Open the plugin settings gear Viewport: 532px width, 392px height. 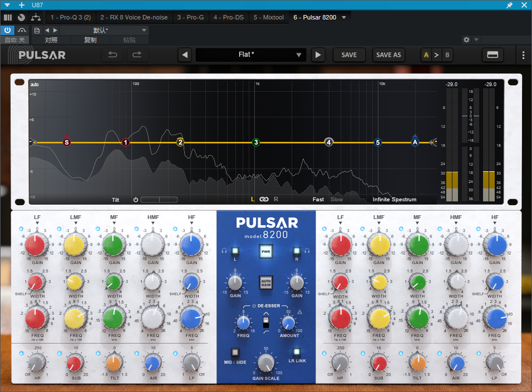click(x=466, y=39)
